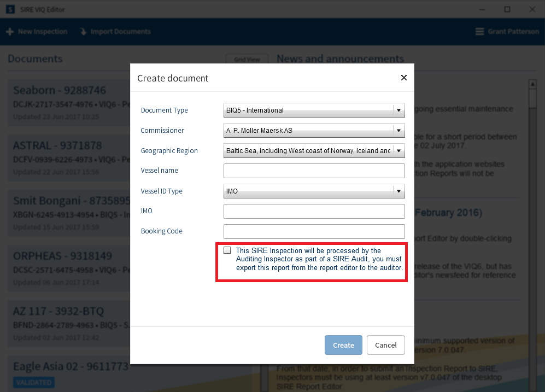The width and height of the screenshot is (545, 392).
Task: Click the Documents heading
Action: pyautogui.click(x=35, y=58)
